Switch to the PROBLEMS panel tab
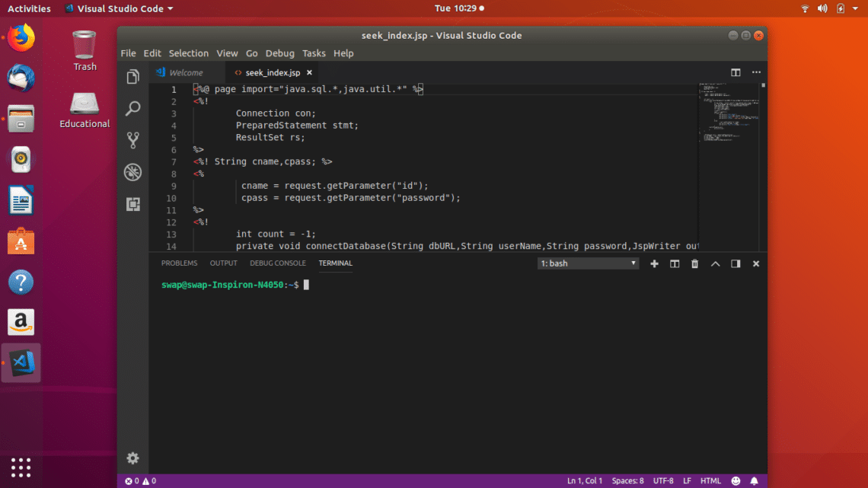This screenshot has width=868, height=488. (180, 263)
